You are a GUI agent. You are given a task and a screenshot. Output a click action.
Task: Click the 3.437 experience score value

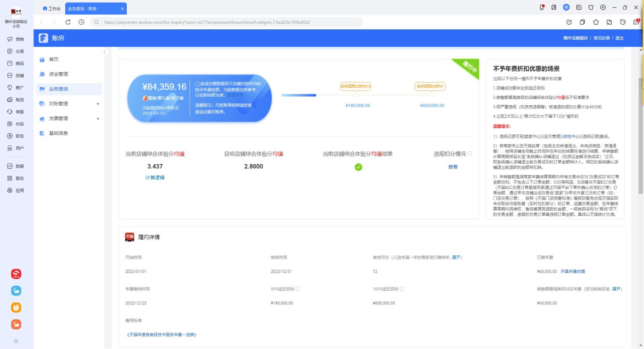pyautogui.click(x=155, y=166)
